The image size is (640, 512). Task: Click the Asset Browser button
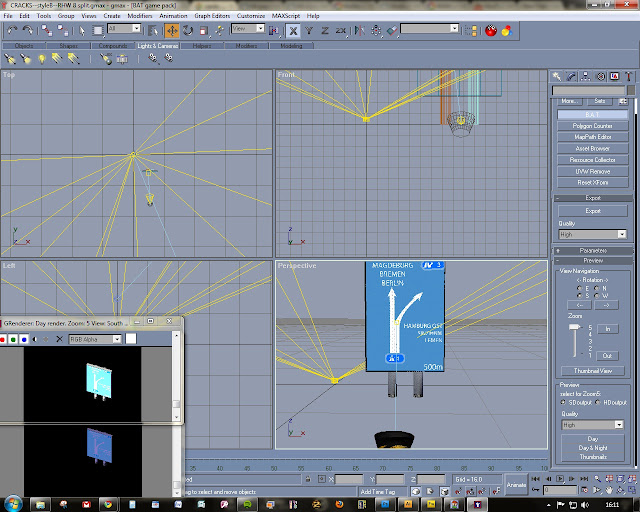592,149
